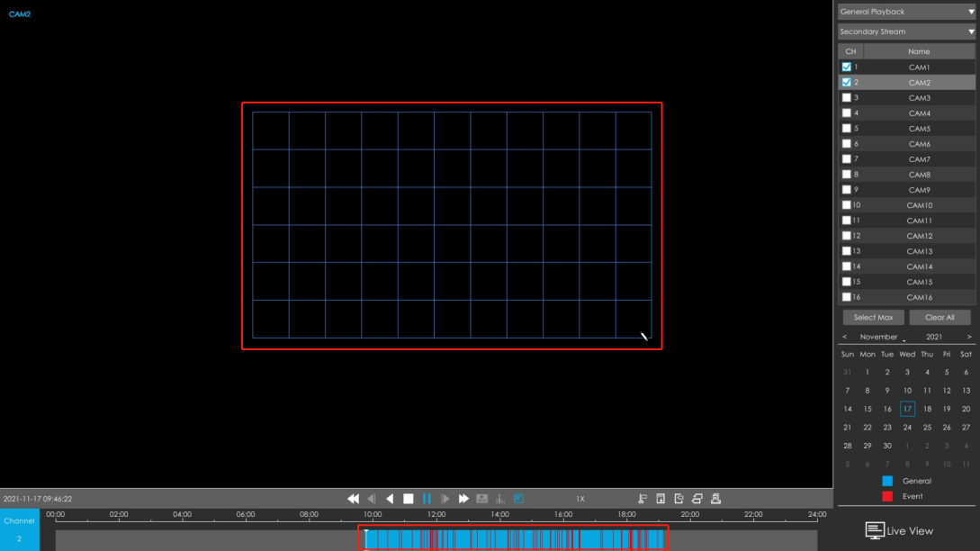The width and height of the screenshot is (980, 551).
Task: Select November 17 in the calendar
Action: [907, 409]
